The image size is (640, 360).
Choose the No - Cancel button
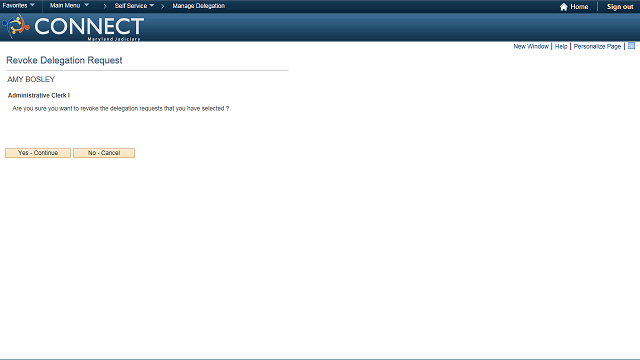(104, 153)
